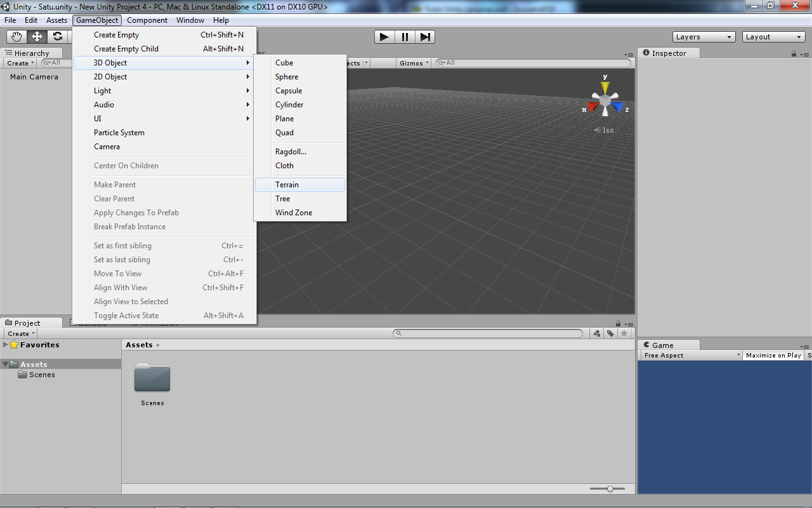Open the Gizmos dropdown in Scene view
This screenshot has width=812, height=508.
point(415,63)
